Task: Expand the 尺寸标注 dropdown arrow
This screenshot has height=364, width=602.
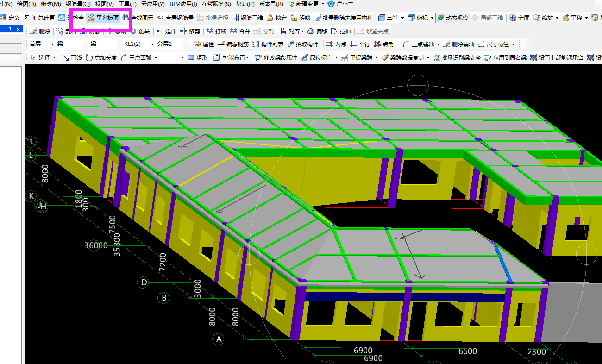Action: (x=514, y=44)
